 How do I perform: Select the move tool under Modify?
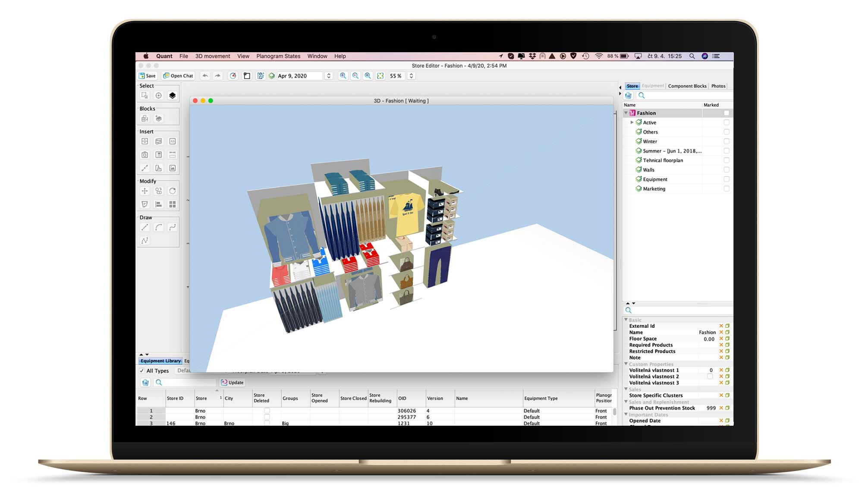click(145, 191)
